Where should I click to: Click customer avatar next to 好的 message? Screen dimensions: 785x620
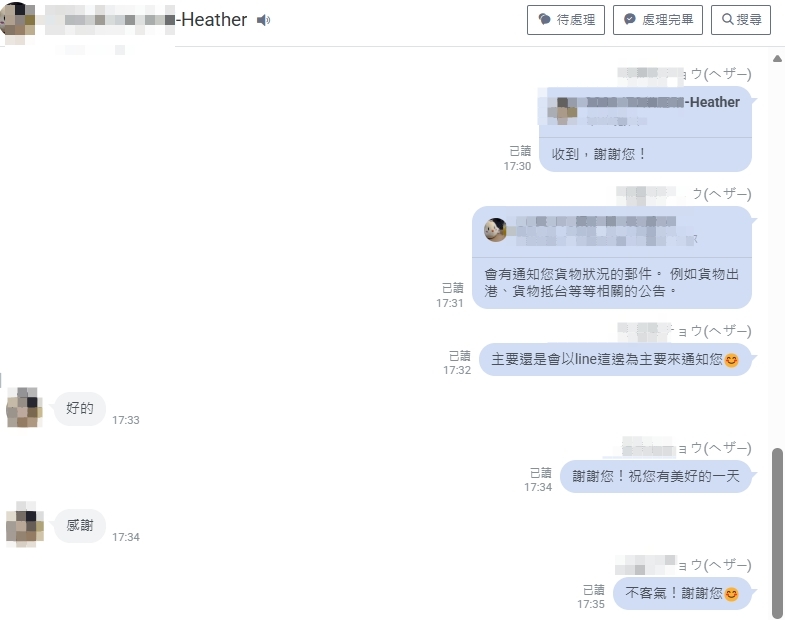(24, 408)
